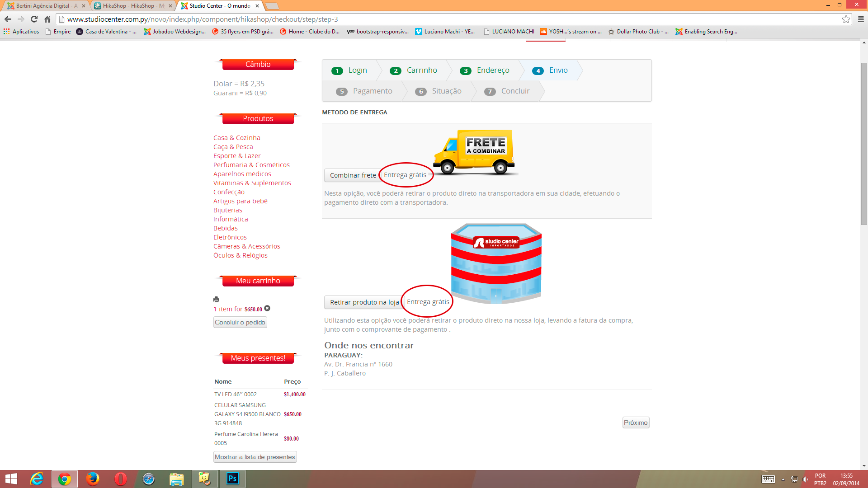Select the Combinar frete shipping option
The width and height of the screenshot is (868, 488).
353,175
